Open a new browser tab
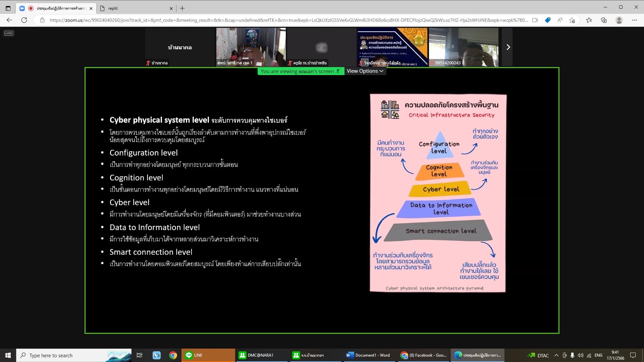644x362 pixels. tap(182, 8)
